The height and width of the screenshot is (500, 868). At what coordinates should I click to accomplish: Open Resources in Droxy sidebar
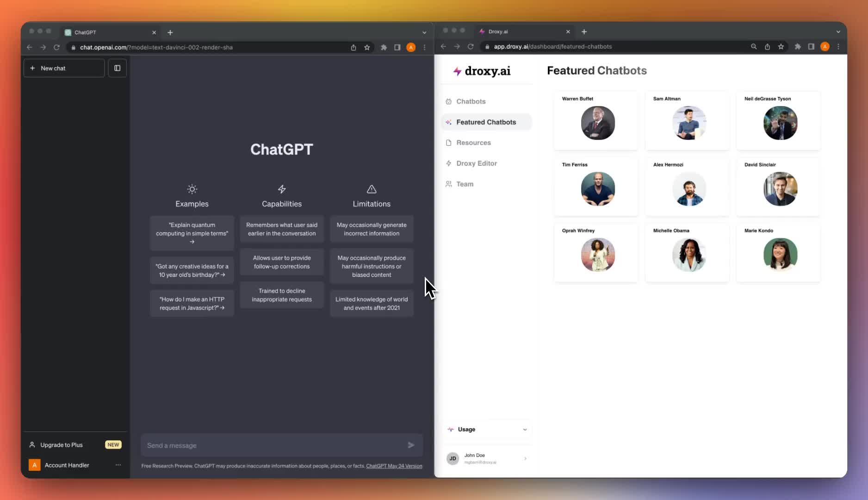(487, 143)
